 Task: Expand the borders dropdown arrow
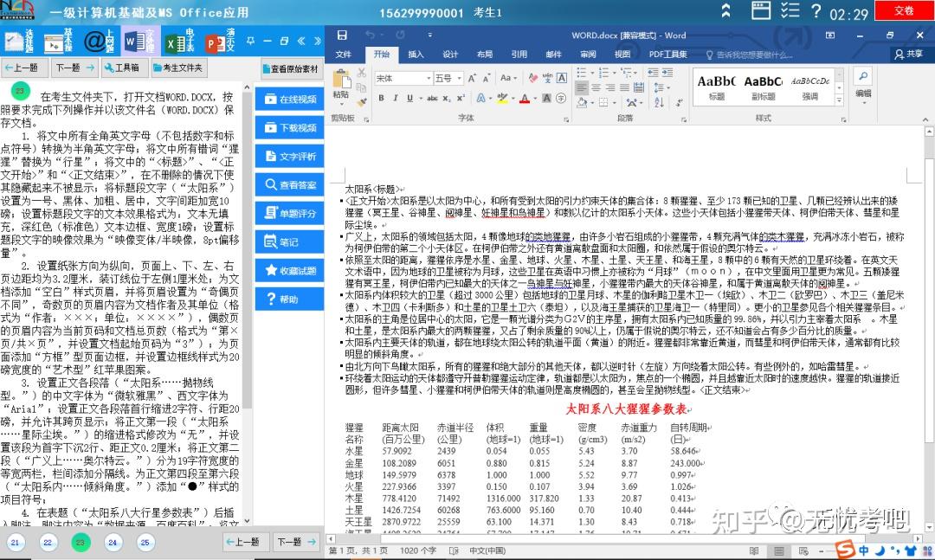pos(614,103)
